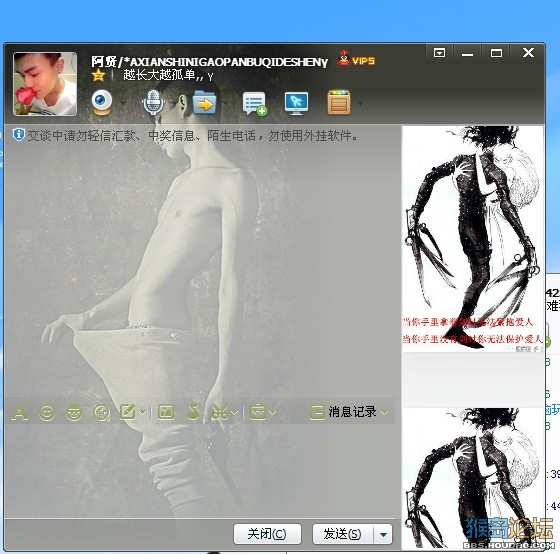Open the handwriting input pad icon
560x554 pixels.
point(128,412)
